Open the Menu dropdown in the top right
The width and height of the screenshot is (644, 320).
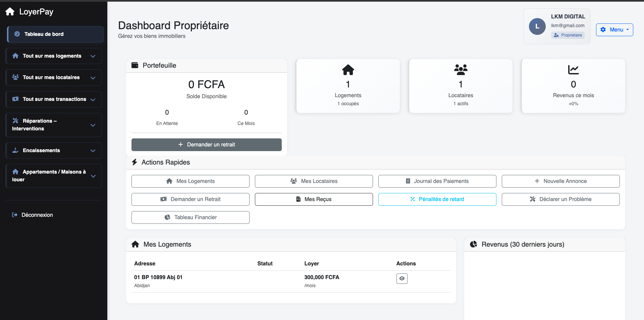(x=614, y=29)
